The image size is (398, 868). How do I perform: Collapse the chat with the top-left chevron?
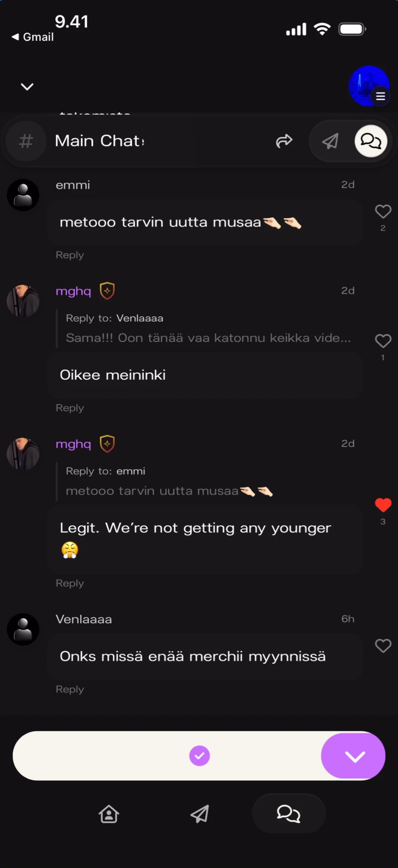[x=27, y=86]
